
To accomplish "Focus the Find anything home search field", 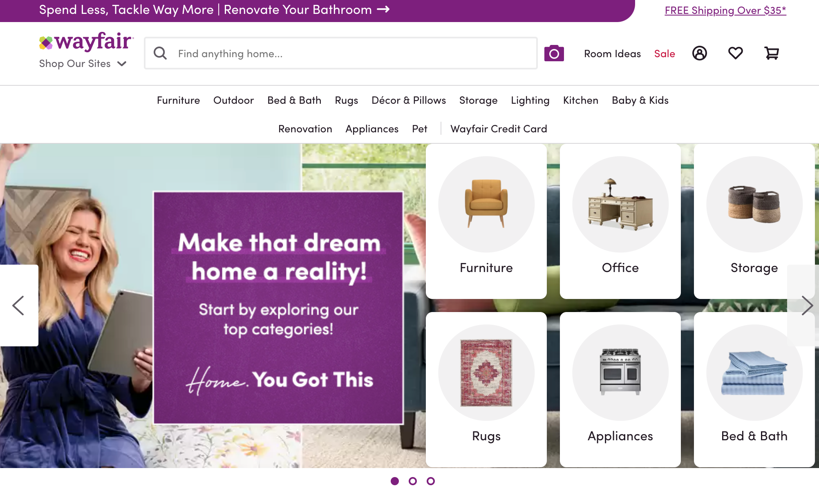I will (341, 53).
